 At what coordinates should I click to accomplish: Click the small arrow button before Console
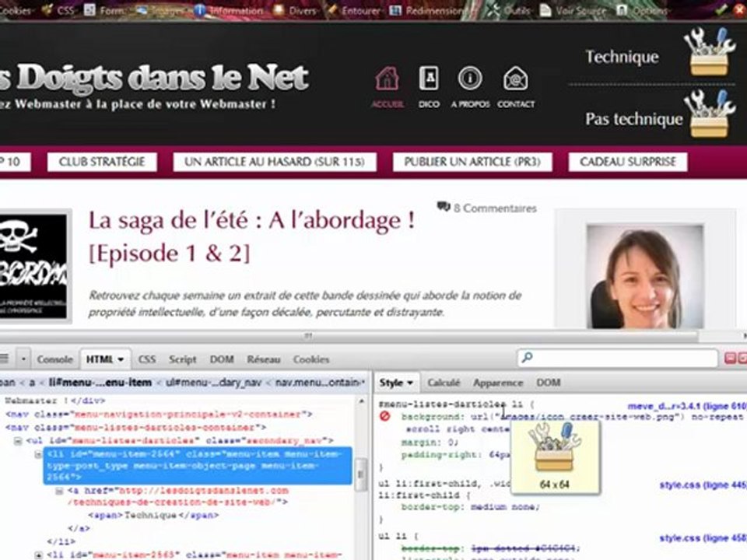pyautogui.click(x=23, y=359)
